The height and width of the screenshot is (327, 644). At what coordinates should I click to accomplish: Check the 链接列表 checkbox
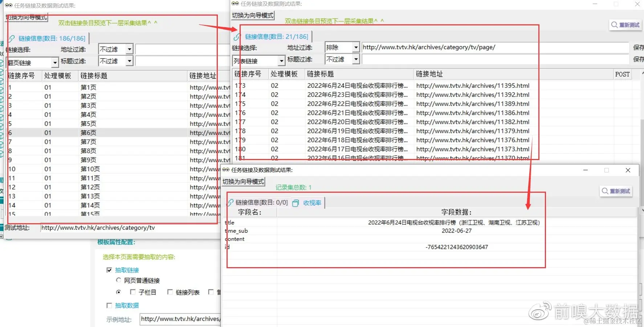tap(170, 292)
